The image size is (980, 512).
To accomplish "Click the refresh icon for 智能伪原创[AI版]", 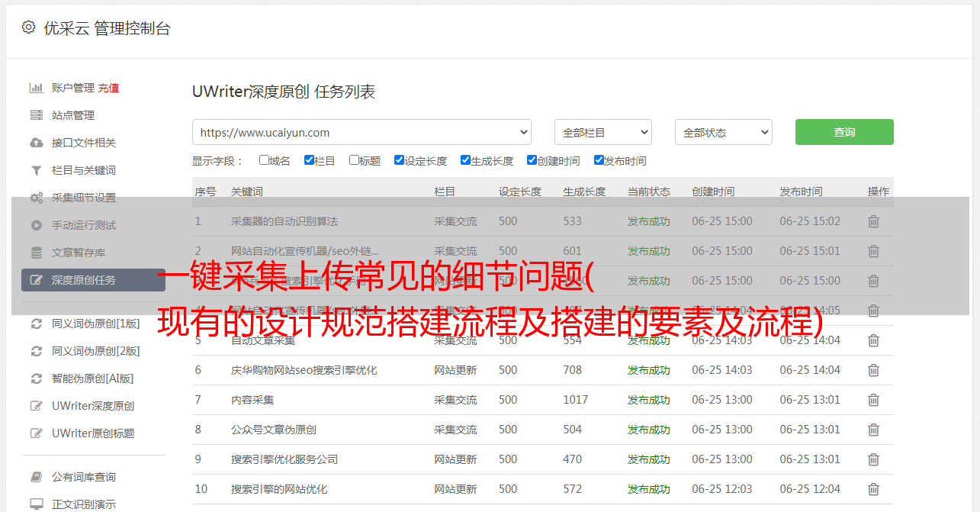I will (x=36, y=378).
